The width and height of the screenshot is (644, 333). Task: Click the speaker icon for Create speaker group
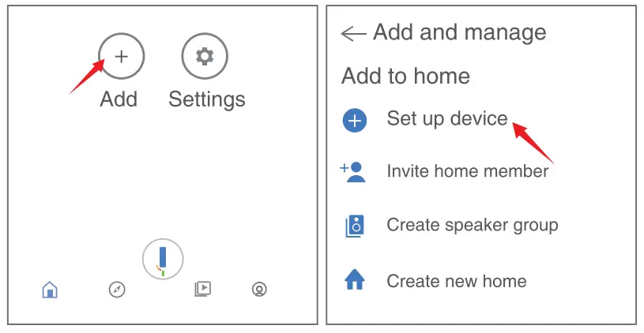pyautogui.click(x=355, y=226)
